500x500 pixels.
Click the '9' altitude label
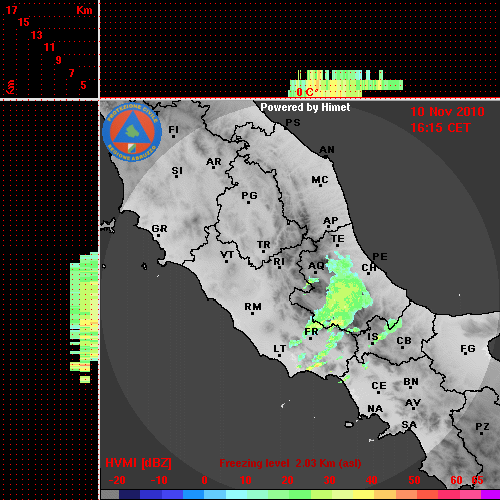[x=58, y=60]
